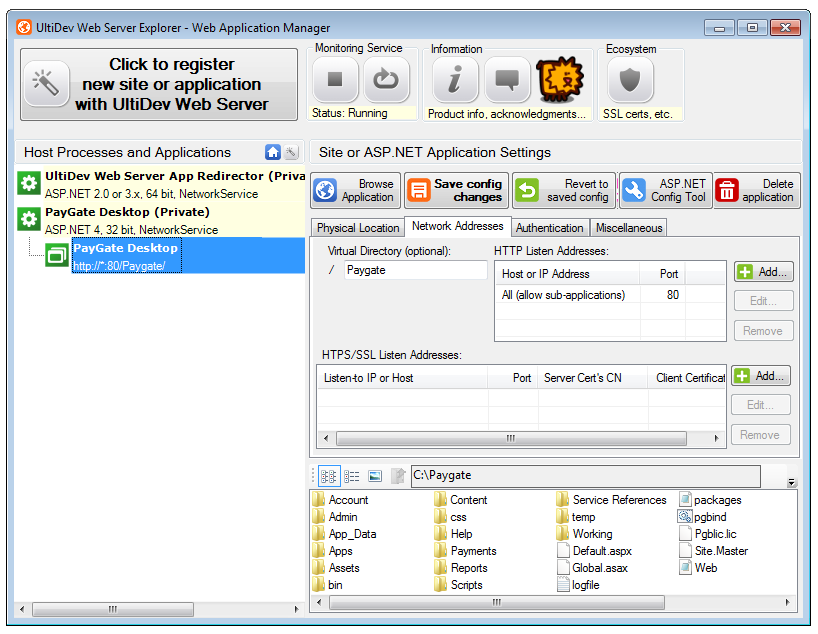
Task: Select the css folder
Action: pyautogui.click(x=450, y=517)
